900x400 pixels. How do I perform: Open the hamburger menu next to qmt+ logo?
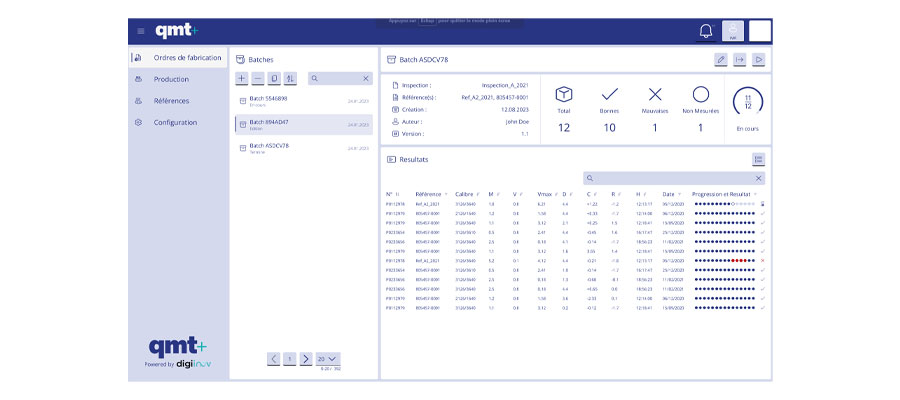tap(141, 31)
